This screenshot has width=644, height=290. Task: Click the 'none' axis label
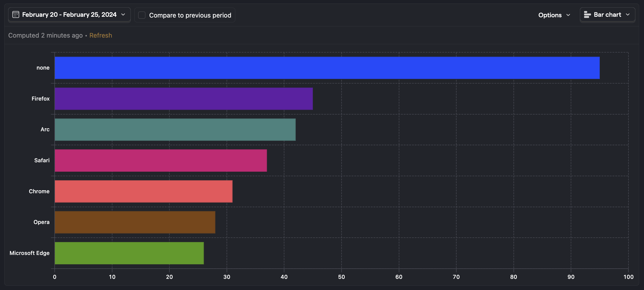pyautogui.click(x=43, y=68)
